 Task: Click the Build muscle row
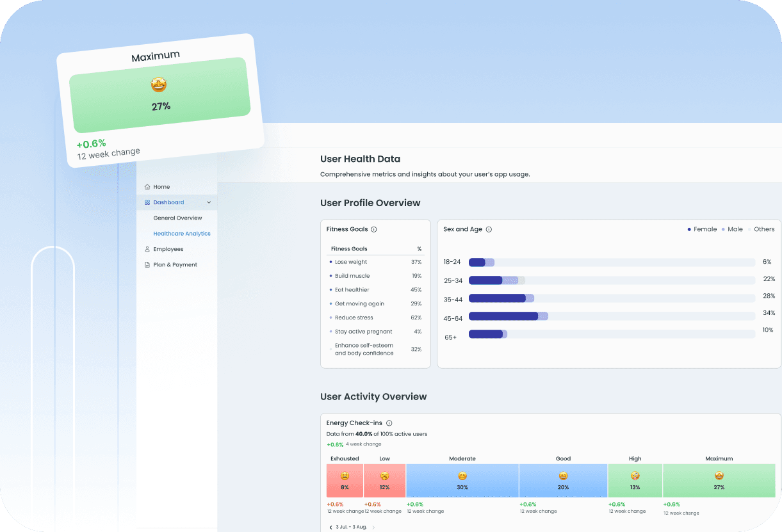[375, 276]
